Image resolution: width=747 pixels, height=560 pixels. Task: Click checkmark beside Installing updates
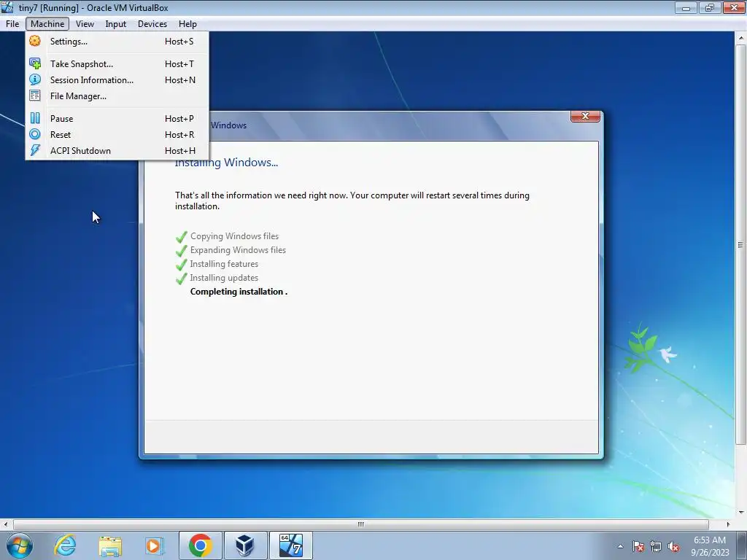(x=181, y=278)
